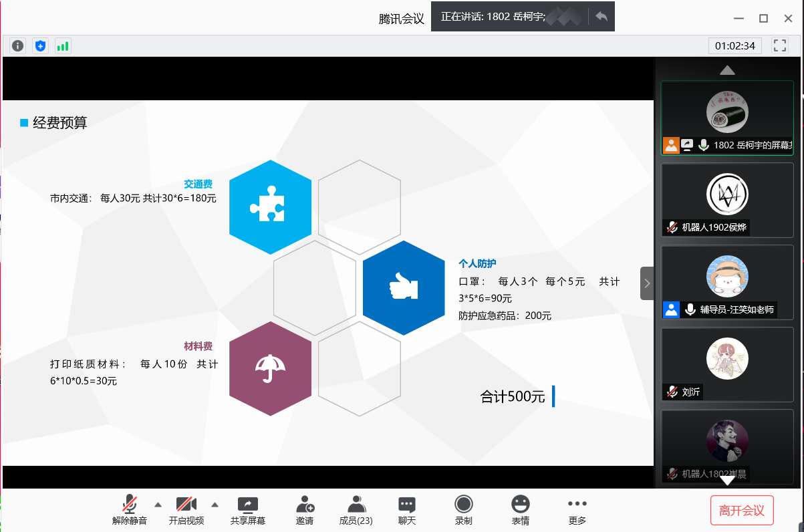Open meeting info icon
This screenshot has height=532, width=804.
18,46
